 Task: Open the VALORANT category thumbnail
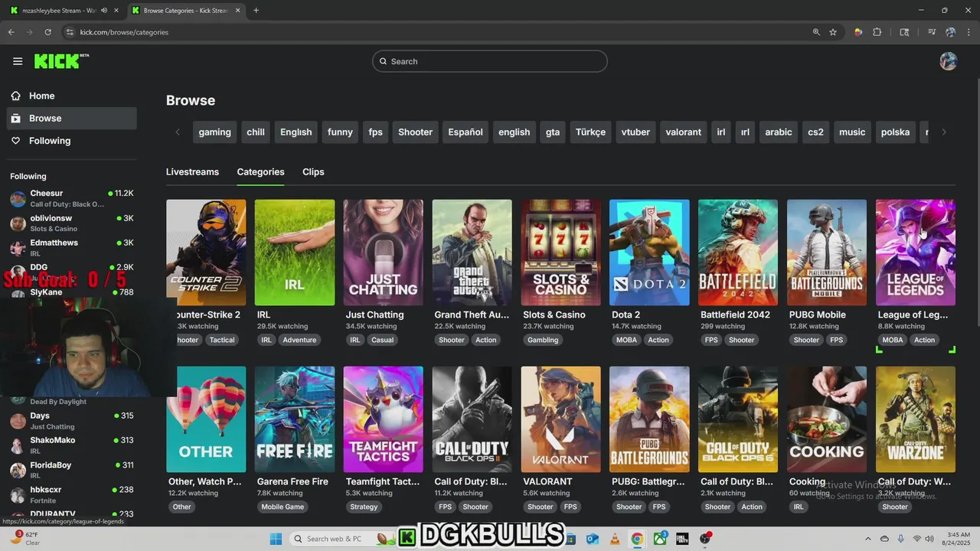click(560, 419)
